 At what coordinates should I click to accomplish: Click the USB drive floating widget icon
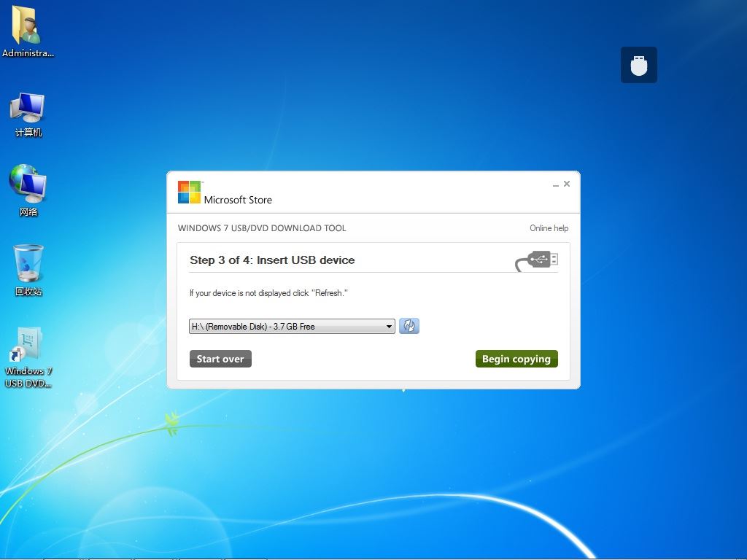point(638,65)
